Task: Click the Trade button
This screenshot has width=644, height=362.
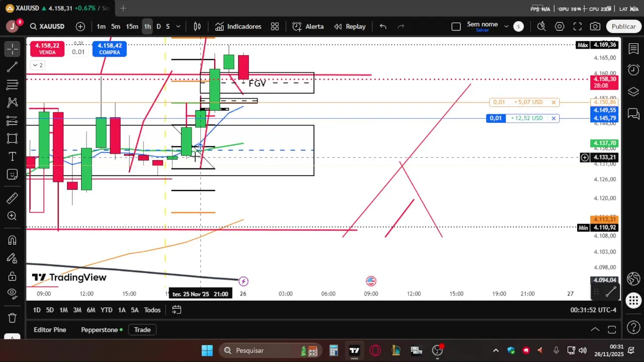Action: pyautogui.click(x=142, y=330)
